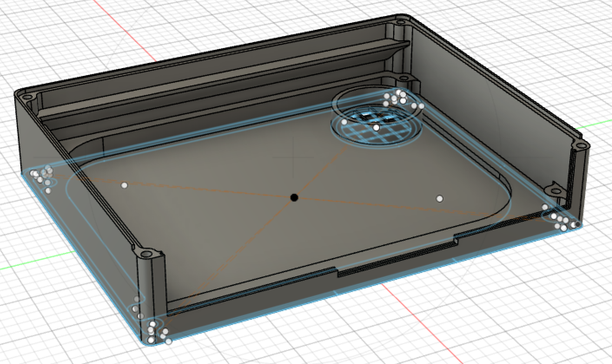Select white point at the circular grille center
Viewport: 612px width, 364px height.
coord(376,128)
